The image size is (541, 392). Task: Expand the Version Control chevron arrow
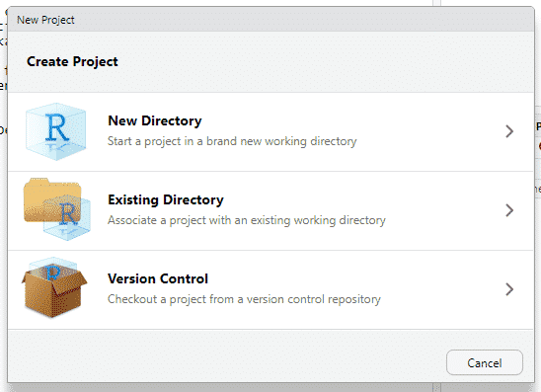pyautogui.click(x=509, y=289)
